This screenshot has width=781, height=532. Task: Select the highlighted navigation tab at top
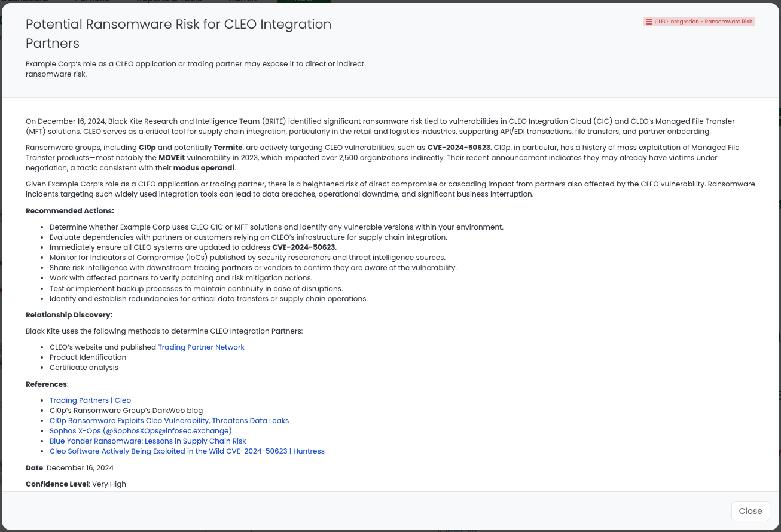pos(302,2)
